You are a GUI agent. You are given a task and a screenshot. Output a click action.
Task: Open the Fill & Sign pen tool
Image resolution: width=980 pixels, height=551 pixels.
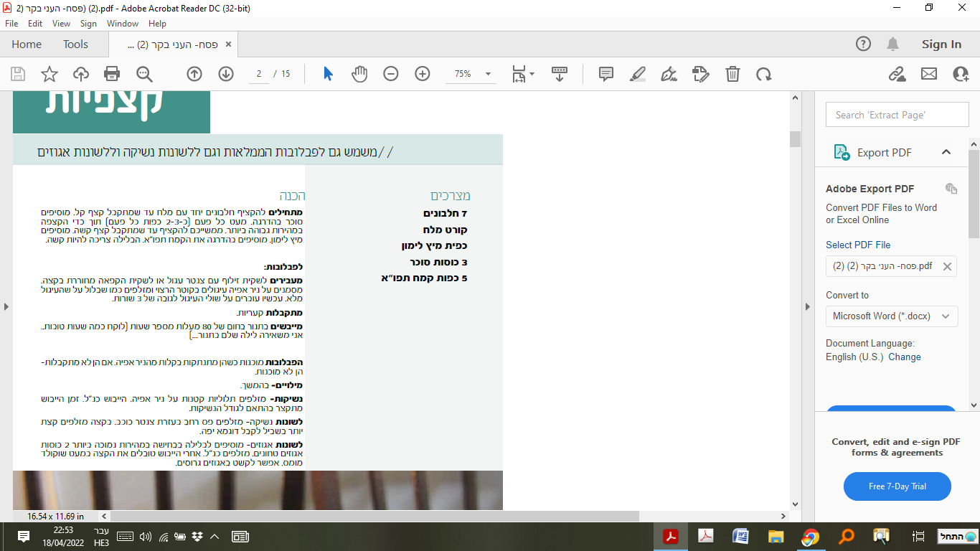pyautogui.click(x=669, y=74)
